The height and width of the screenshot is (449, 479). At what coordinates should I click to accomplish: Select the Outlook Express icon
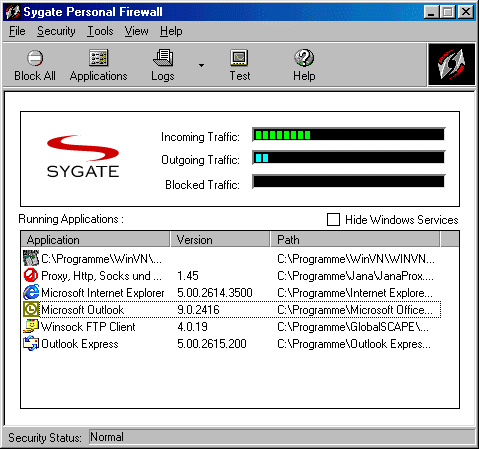pos(31,343)
